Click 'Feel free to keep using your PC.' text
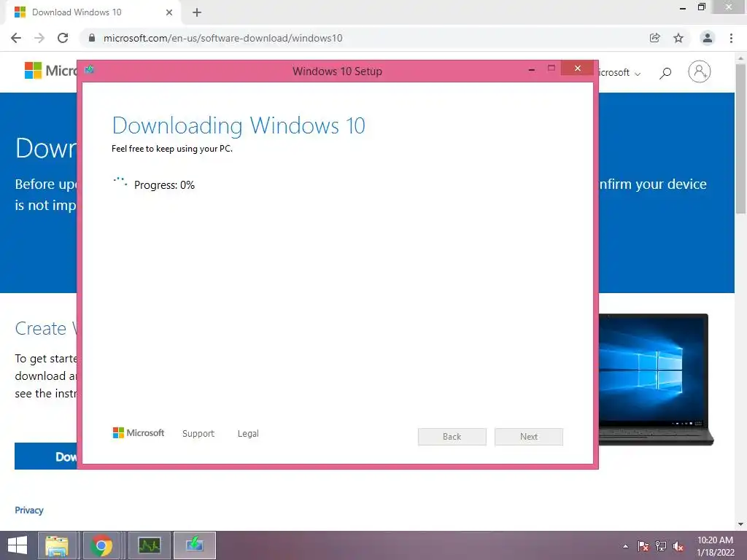747x560 pixels. pos(172,149)
